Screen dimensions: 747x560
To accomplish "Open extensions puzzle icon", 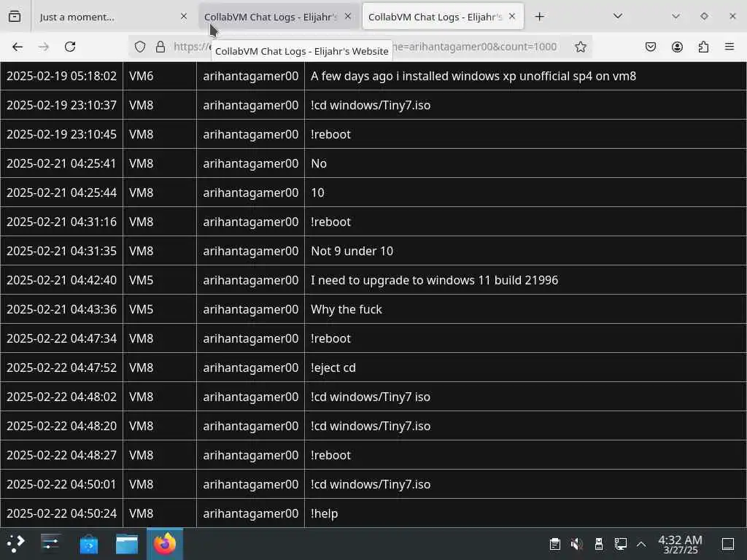I will [703, 47].
